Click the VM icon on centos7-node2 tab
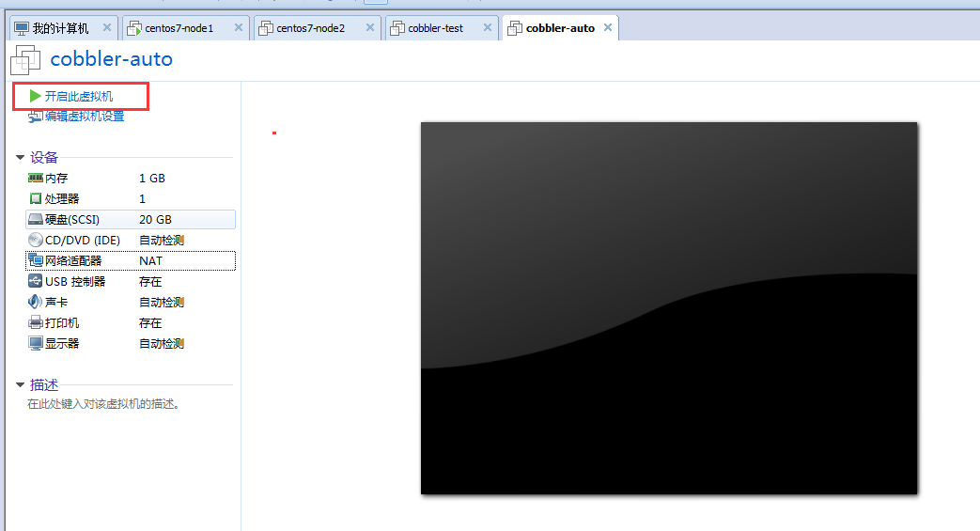Screen dimensions: 980x531 pos(266,28)
